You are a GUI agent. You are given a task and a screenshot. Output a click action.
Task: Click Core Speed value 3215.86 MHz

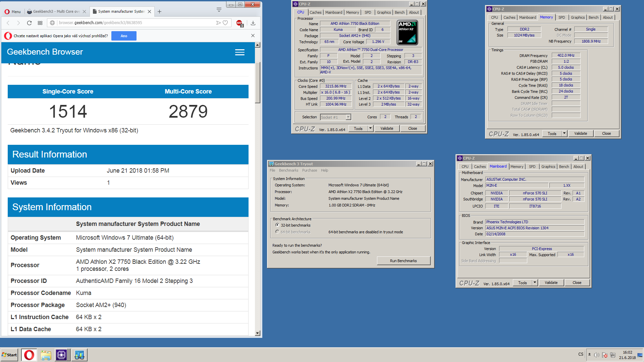pyautogui.click(x=336, y=86)
